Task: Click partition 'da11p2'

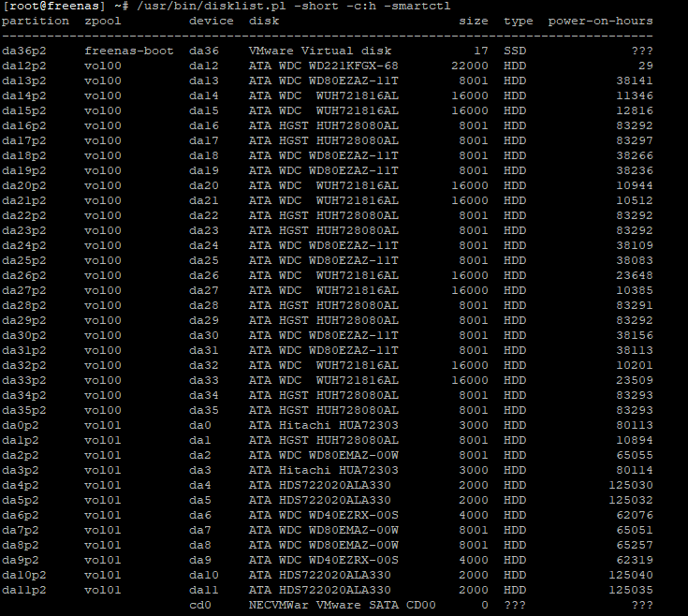Action: click(x=24, y=590)
